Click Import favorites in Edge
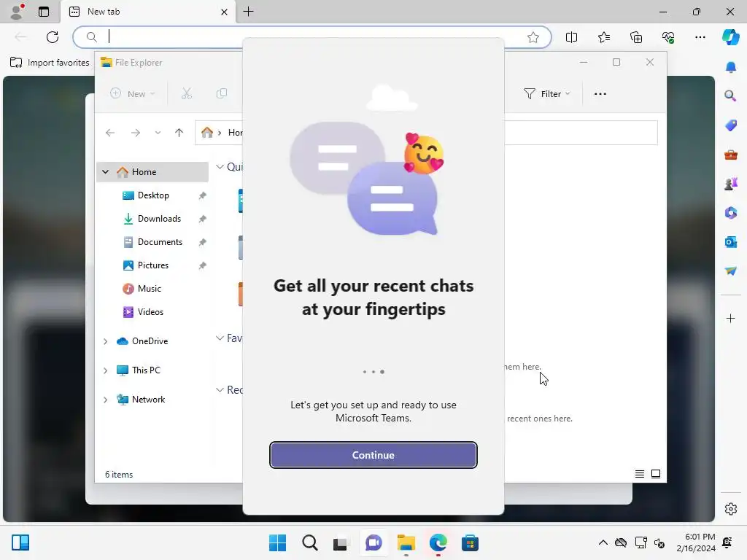This screenshot has width=747, height=560. click(50, 63)
